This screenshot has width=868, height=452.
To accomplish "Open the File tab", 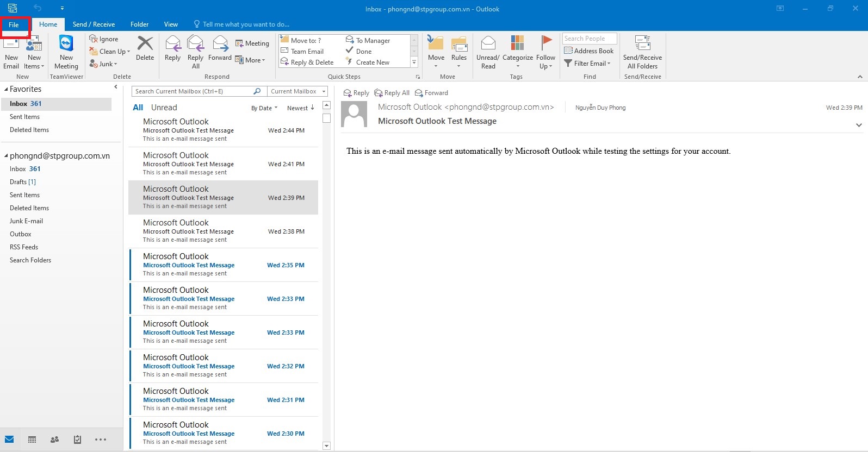I will [x=14, y=24].
